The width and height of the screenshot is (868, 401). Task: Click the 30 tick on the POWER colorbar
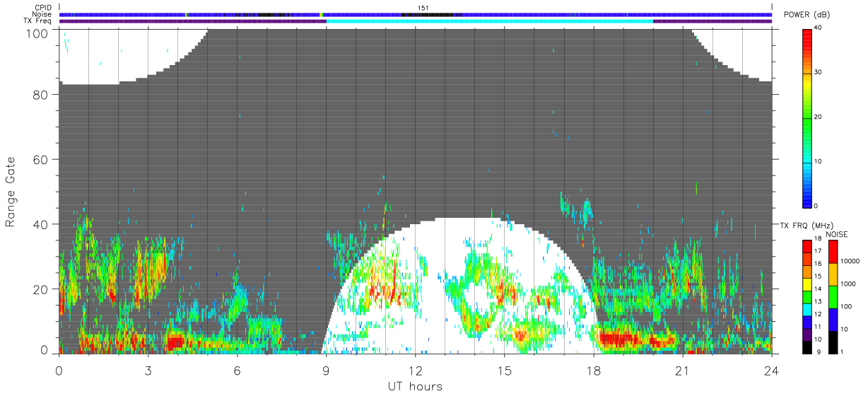(x=819, y=72)
